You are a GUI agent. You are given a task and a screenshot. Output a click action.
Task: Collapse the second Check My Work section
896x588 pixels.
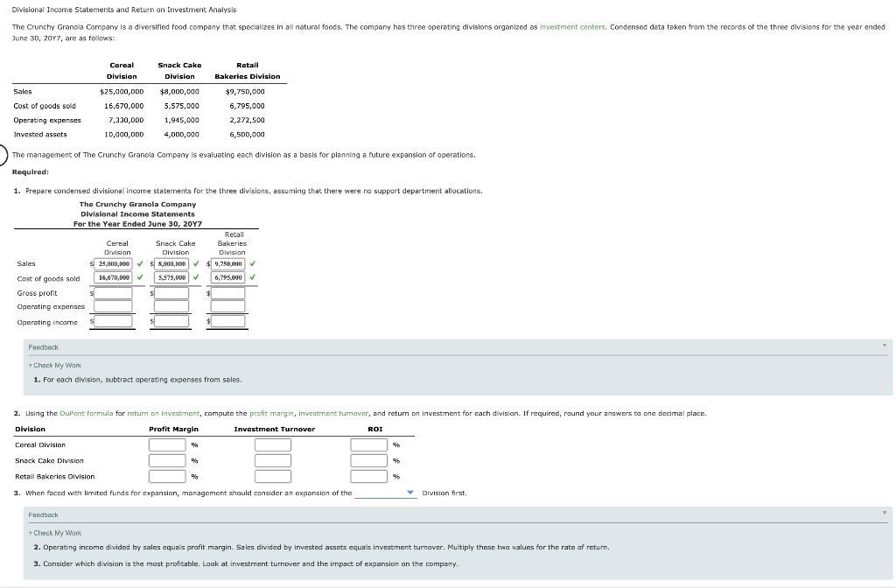point(30,531)
